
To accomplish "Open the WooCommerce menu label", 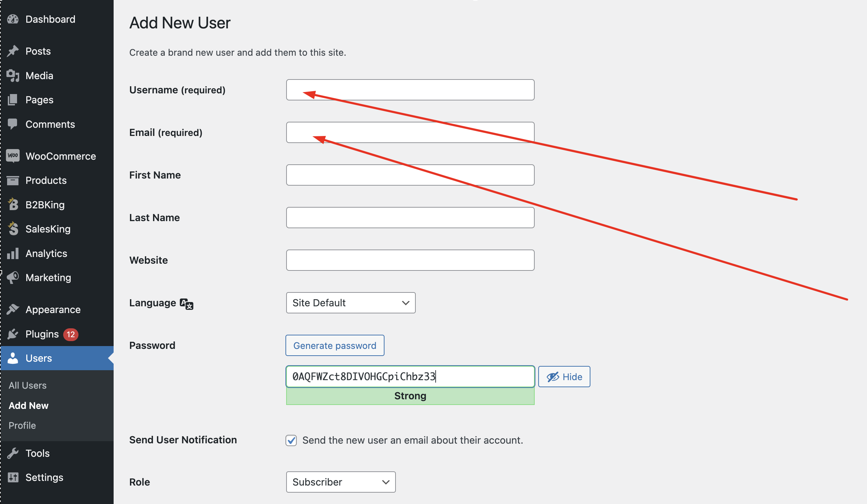I will click(x=61, y=156).
